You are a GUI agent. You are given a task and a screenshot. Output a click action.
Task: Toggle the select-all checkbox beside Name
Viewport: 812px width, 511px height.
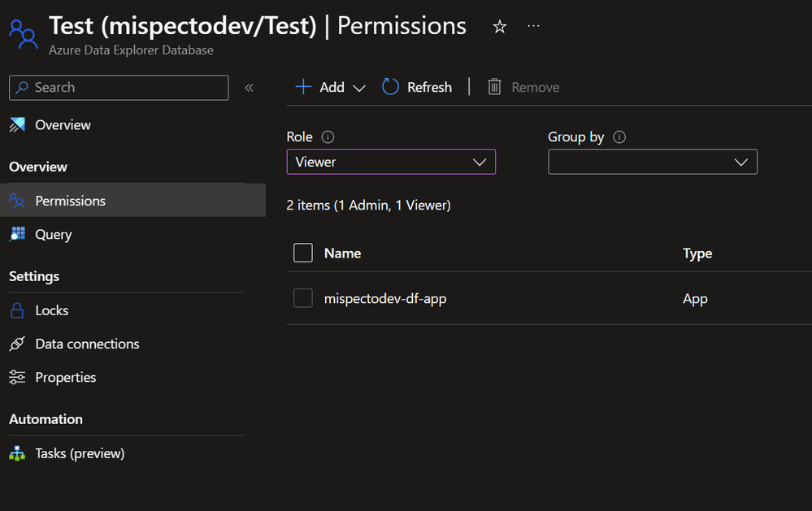pyautogui.click(x=303, y=253)
